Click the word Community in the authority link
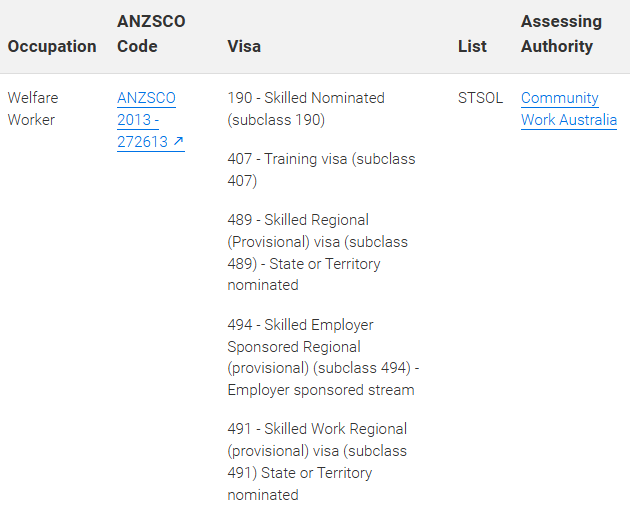Viewport: 630px width, 520px height. pos(559,98)
